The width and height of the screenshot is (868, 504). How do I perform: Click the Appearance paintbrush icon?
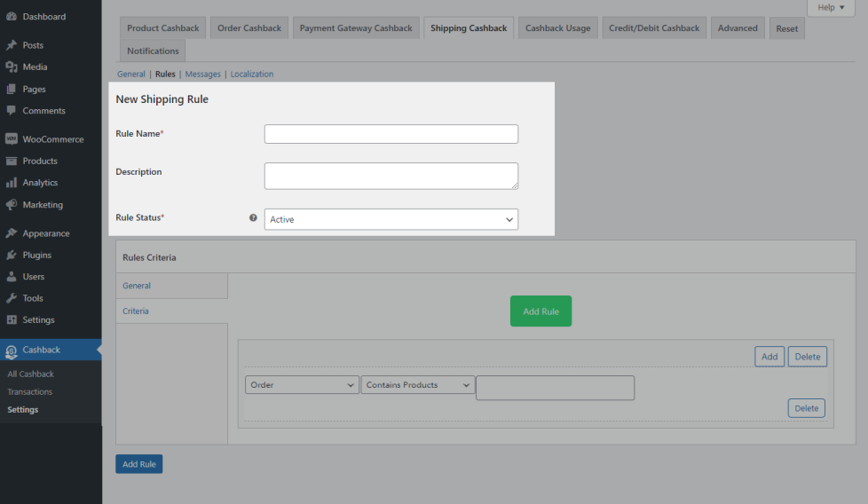(x=12, y=233)
